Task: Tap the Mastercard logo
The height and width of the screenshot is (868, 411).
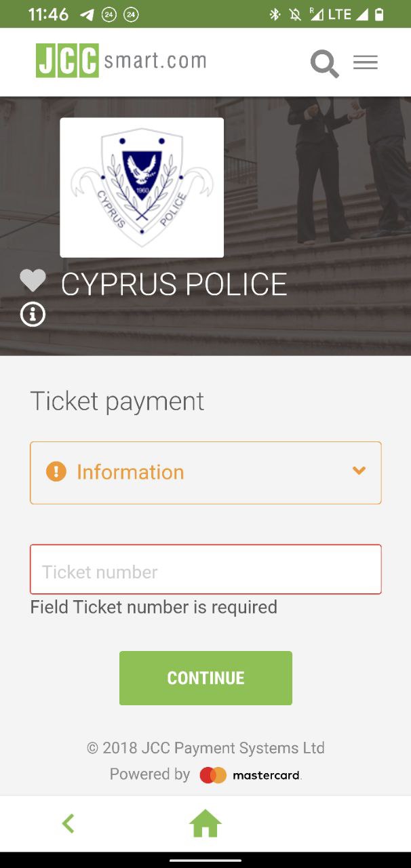Action: [251, 775]
